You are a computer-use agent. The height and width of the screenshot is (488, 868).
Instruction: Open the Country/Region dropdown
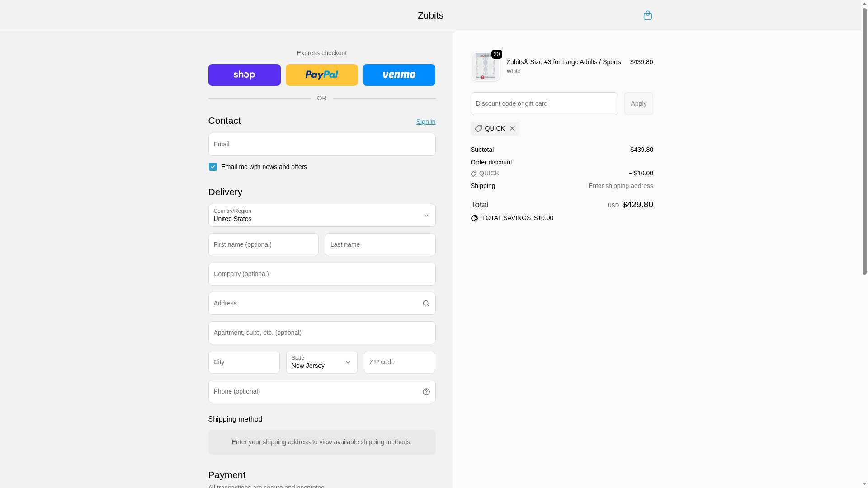[321, 216]
